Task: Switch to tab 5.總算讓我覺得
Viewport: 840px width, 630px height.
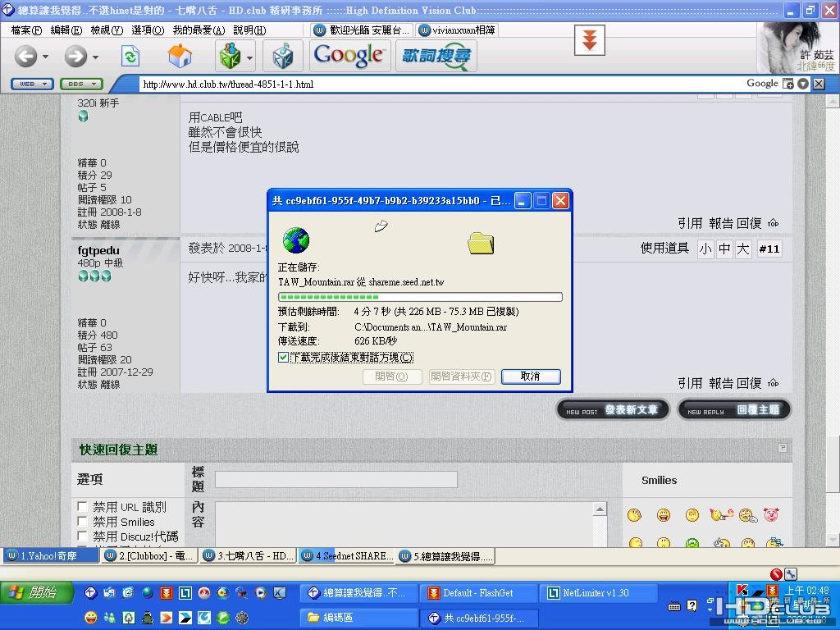Action: (x=446, y=556)
